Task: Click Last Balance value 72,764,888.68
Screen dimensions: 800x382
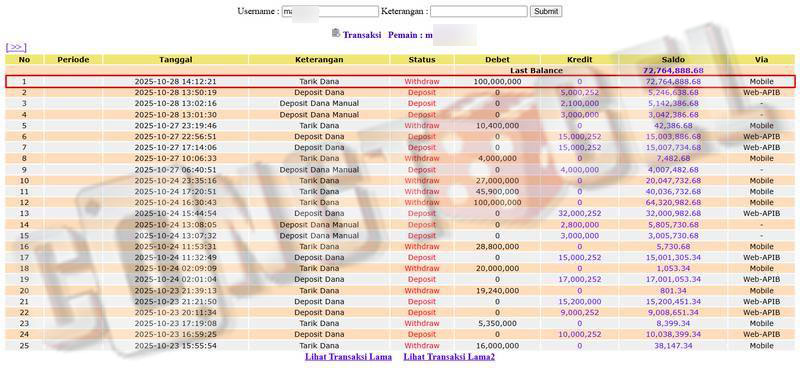Action: (x=673, y=70)
